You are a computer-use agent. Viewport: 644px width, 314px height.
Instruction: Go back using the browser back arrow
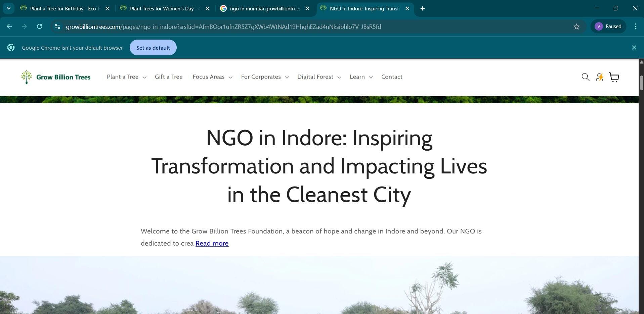[9, 27]
